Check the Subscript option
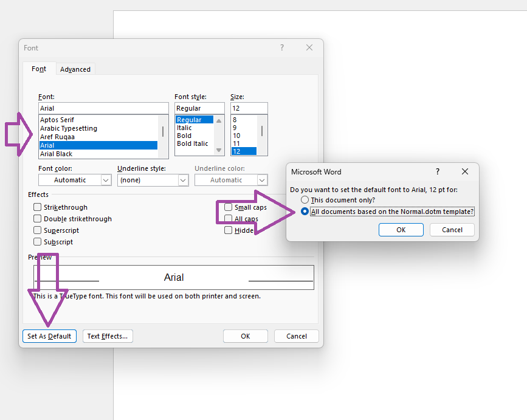This screenshot has height=420, width=527. click(37, 241)
